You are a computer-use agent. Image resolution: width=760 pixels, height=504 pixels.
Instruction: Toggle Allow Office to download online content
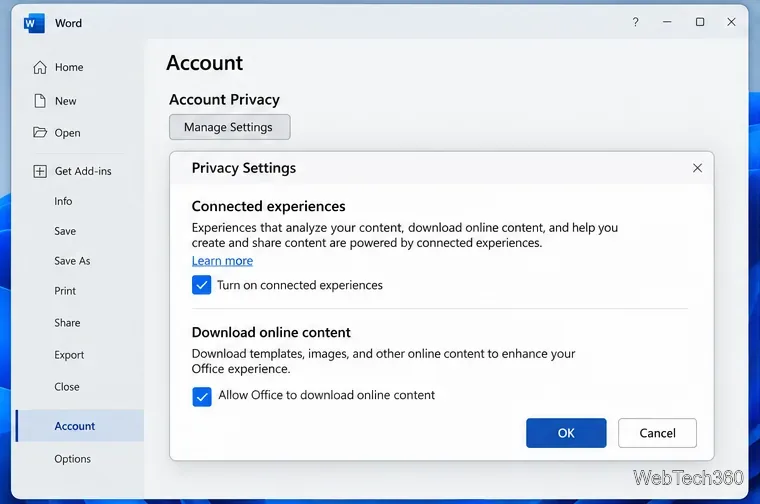tap(202, 396)
